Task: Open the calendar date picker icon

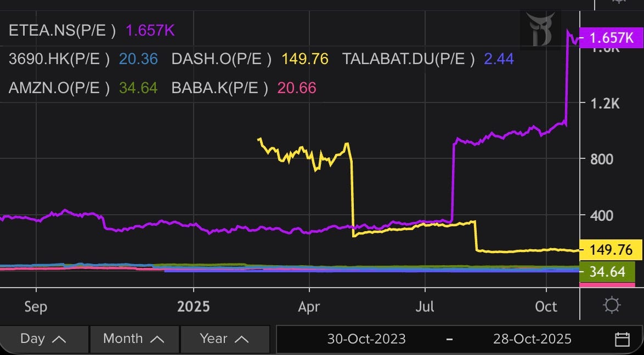Action: 622,339
